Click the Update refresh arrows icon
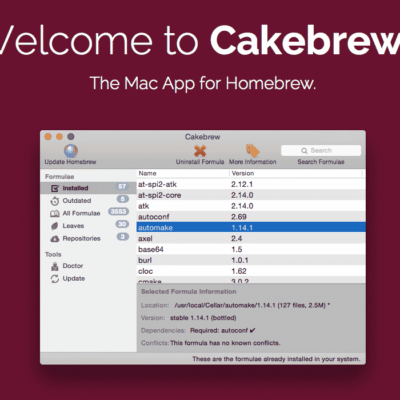This screenshot has width=400, height=400. 55,279
